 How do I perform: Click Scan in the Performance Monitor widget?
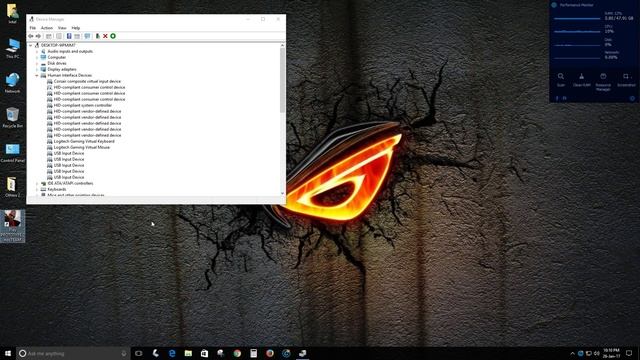(x=561, y=80)
